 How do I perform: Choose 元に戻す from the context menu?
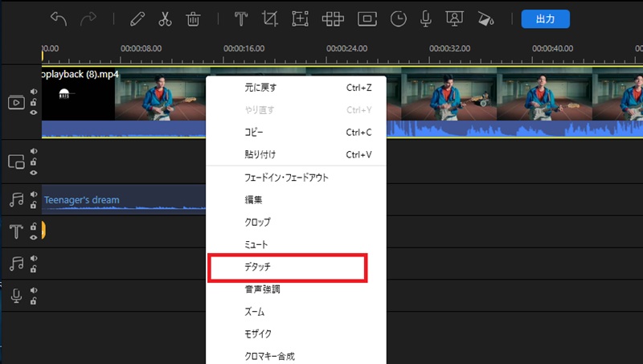click(x=296, y=88)
